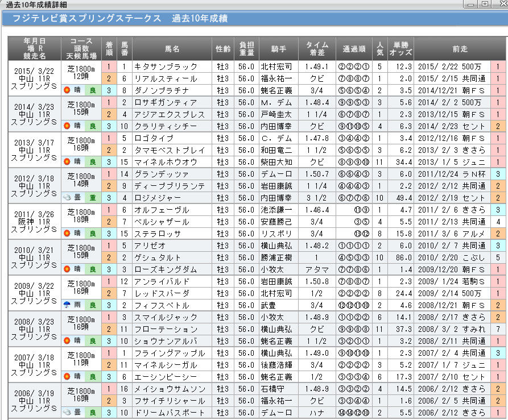The width and height of the screenshot is (508, 420).
Task: Click jockey name 武豊
Action: pos(269,305)
